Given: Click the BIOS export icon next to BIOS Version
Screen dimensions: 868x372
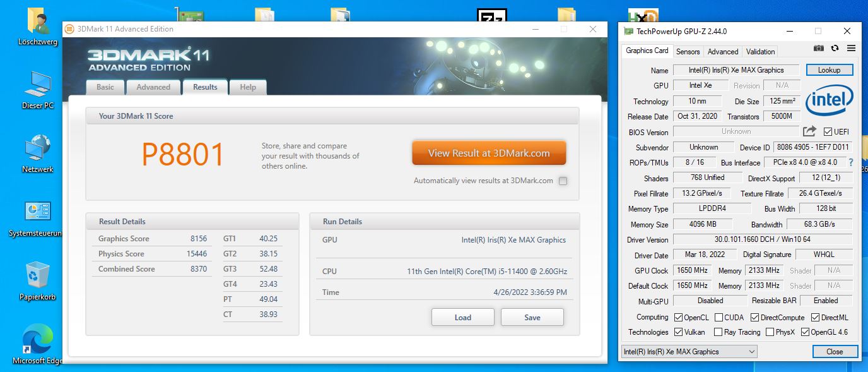Looking at the screenshot, I should (809, 131).
